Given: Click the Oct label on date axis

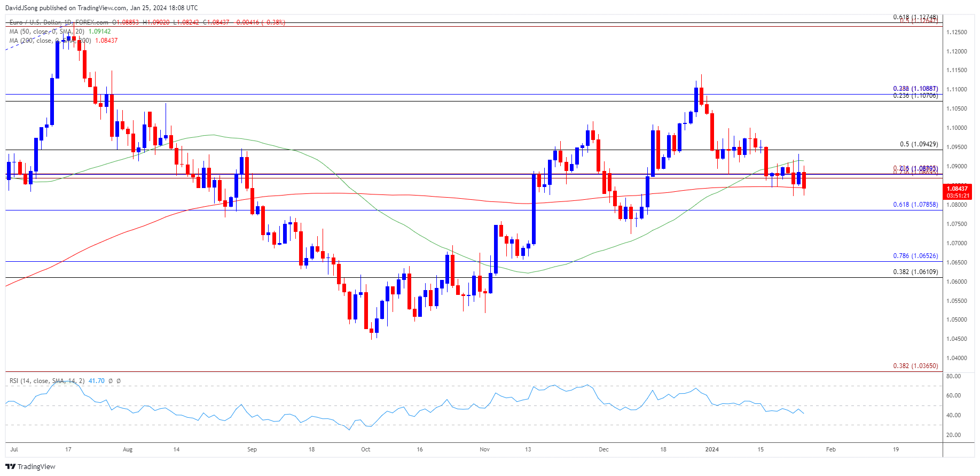Looking at the screenshot, I should (x=366, y=450).
